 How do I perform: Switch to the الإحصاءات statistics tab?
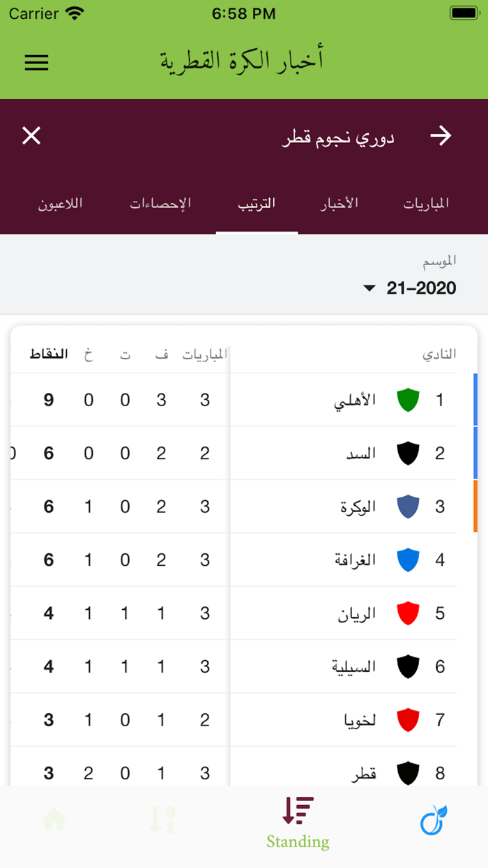tap(162, 203)
